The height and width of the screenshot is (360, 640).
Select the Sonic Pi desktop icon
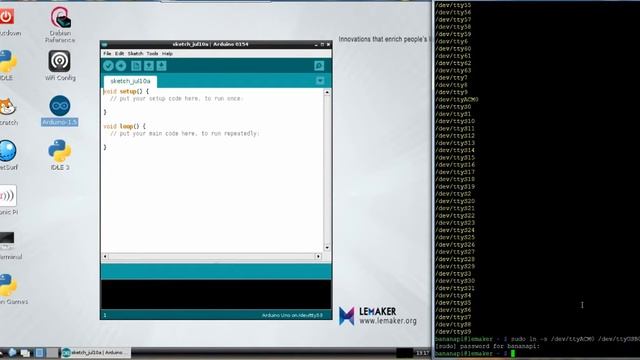[8, 200]
